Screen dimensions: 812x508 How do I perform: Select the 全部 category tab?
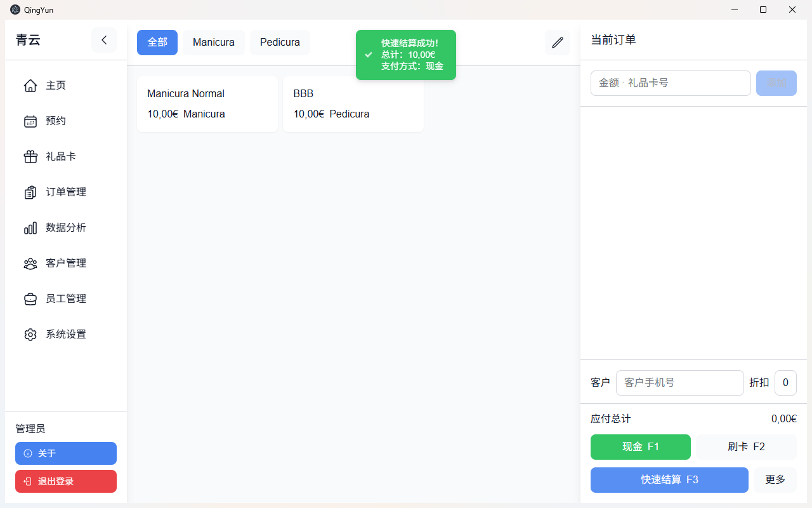[x=157, y=43]
